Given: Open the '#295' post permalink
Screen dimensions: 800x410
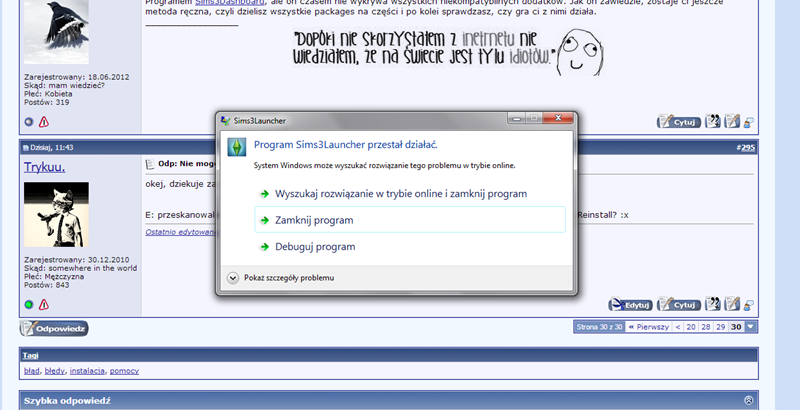Looking at the screenshot, I should coord(748,147).
